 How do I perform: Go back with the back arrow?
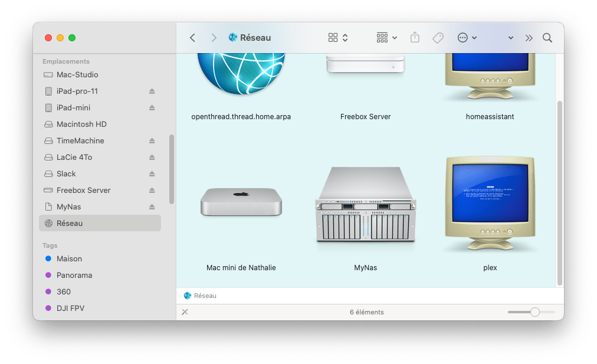point(192,38)
